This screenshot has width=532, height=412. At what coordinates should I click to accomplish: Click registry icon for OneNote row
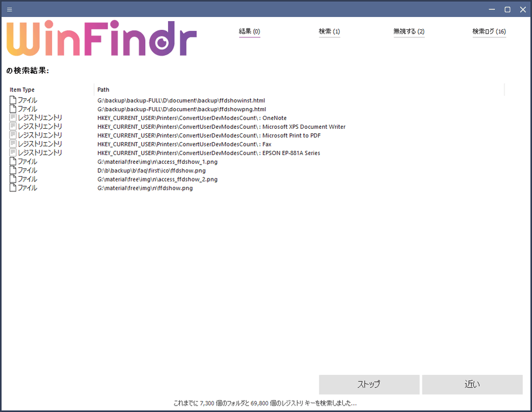(x=13, y=118)
